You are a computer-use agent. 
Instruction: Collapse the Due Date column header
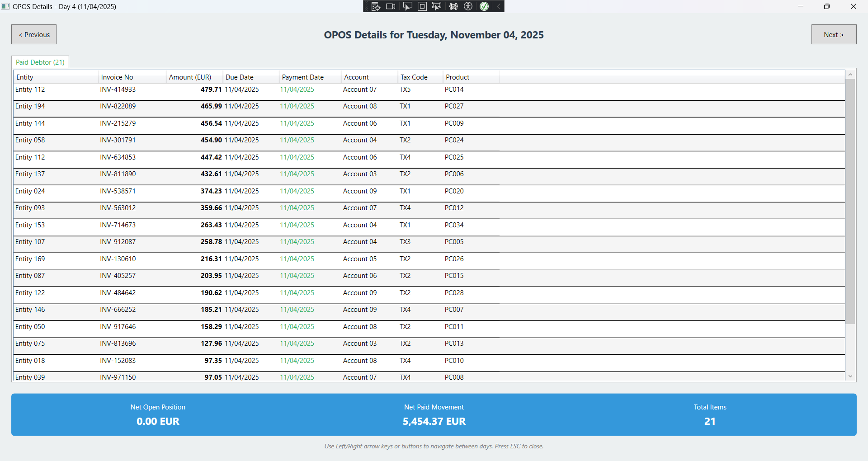[x=239, y=77]
